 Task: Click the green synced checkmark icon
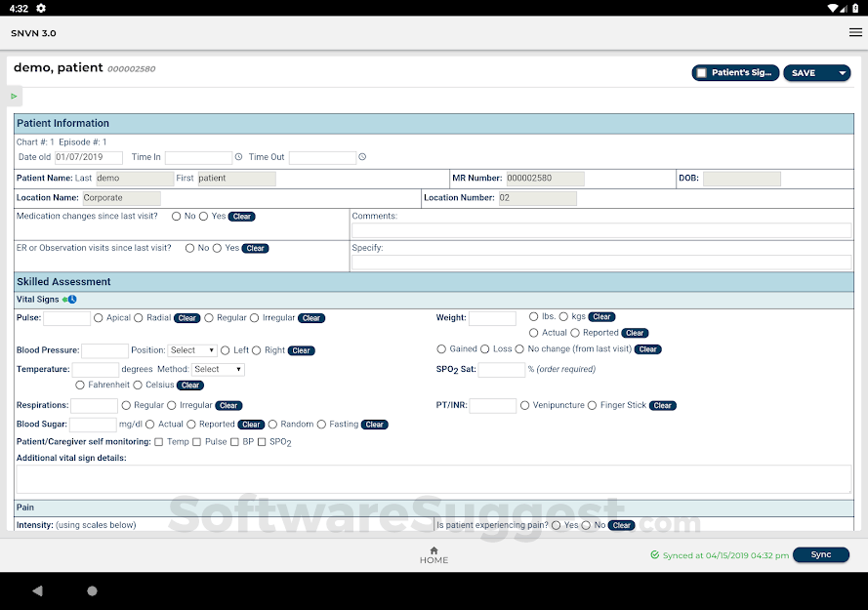point(657,554)
